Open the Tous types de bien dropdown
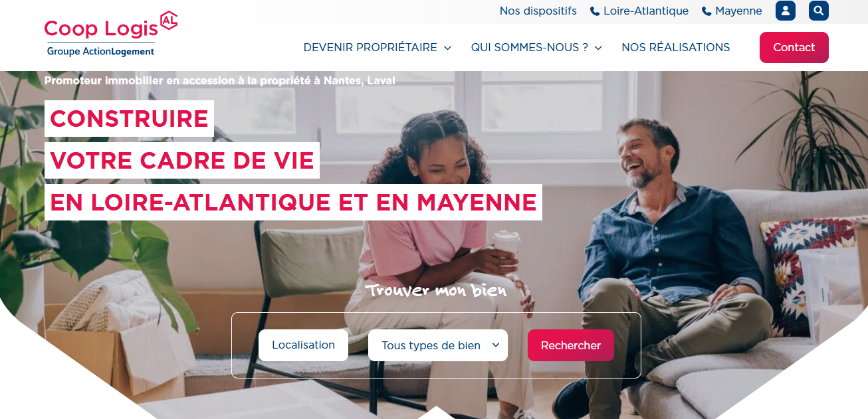 pos(438,345)
